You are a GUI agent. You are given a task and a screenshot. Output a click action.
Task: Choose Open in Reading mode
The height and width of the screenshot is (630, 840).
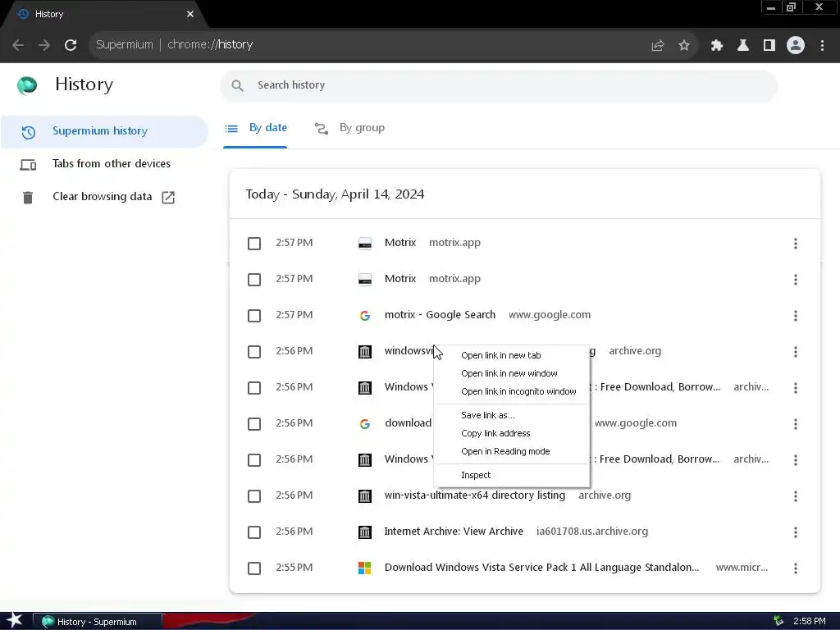tap(512, 452)
